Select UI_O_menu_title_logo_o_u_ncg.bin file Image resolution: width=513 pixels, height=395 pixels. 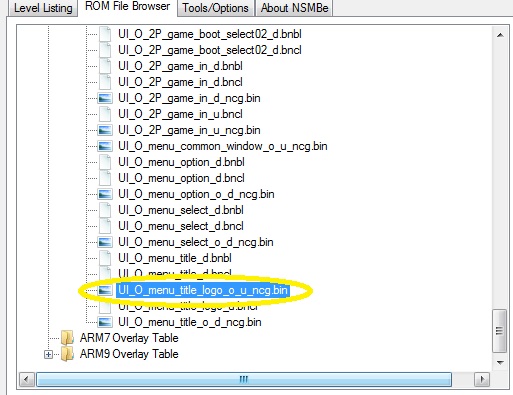(203, 290)
